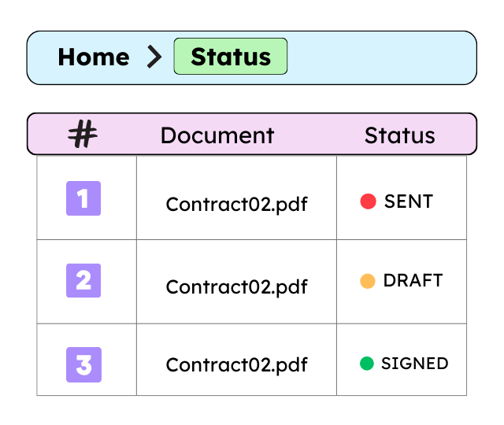504x425 pixels.
Task: Click the SIGNED status label
Action: (415, 364)
